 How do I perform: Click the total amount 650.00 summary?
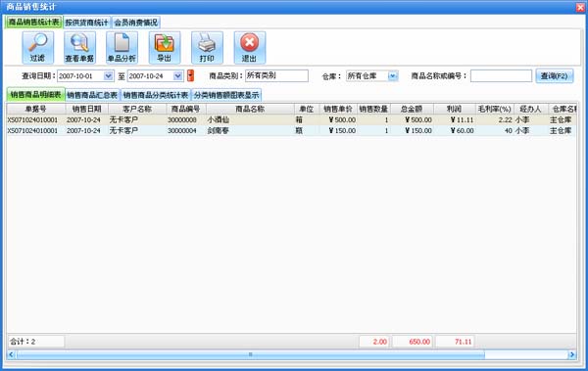(413, 342)
